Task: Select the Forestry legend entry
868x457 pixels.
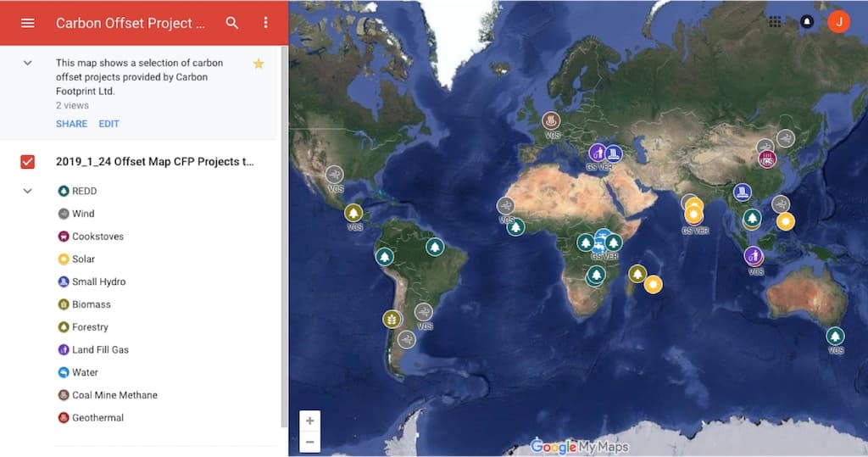Action: (x=83, y=327)
